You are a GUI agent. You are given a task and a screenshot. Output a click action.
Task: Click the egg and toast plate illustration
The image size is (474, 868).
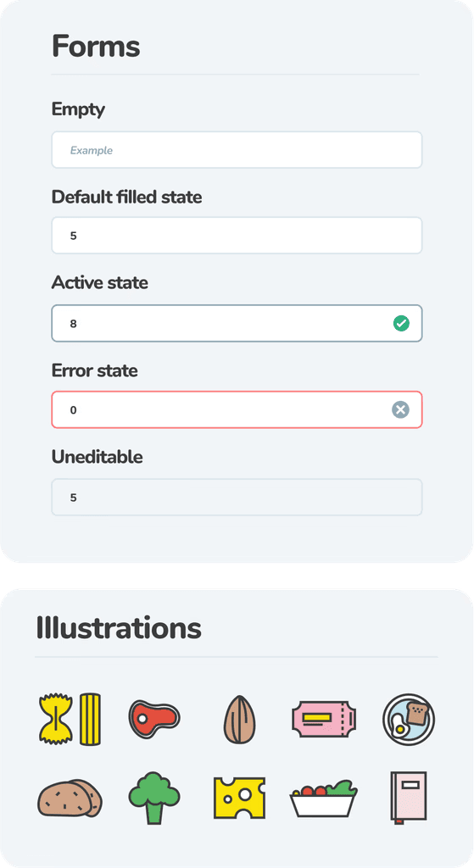pos(409,719)
